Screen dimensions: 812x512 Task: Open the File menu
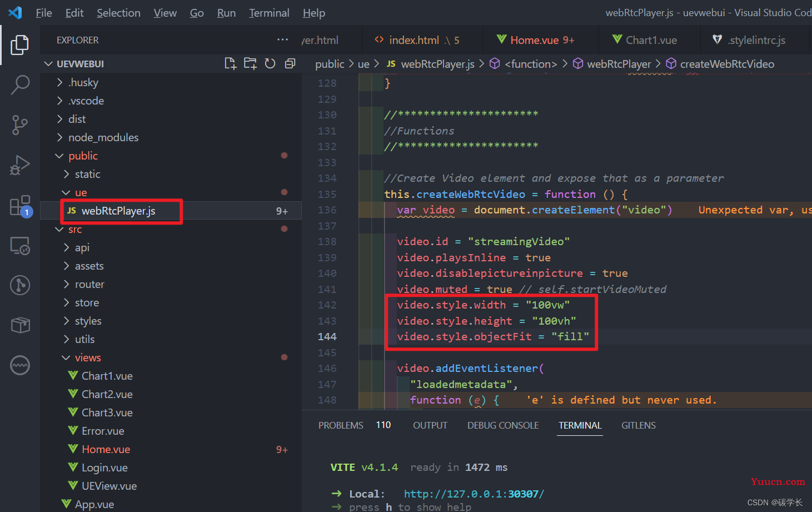click(43, 13)
